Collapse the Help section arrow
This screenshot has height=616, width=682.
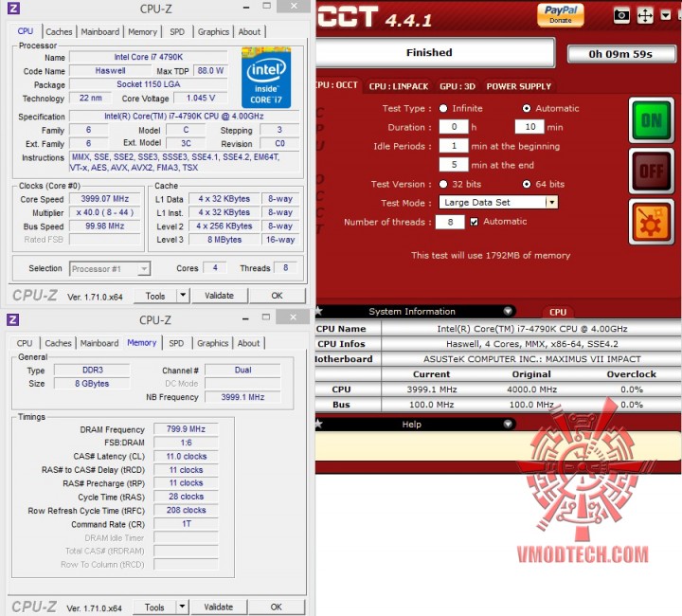pos(508,424)
